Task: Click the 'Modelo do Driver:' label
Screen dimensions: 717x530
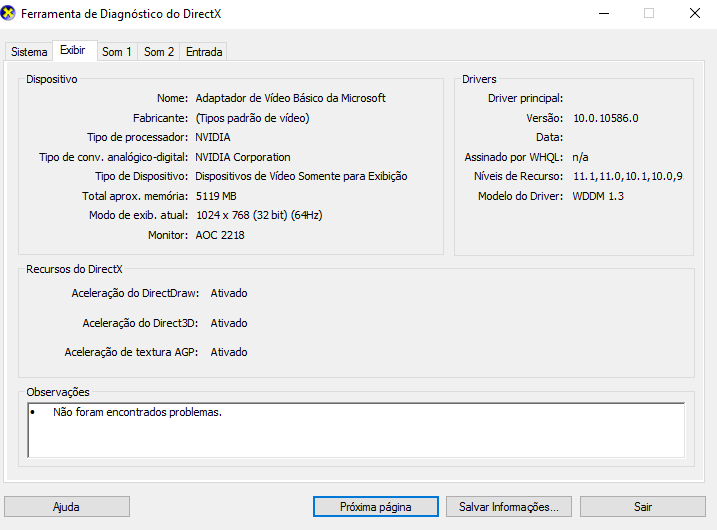Action: [x=520, y=196]
